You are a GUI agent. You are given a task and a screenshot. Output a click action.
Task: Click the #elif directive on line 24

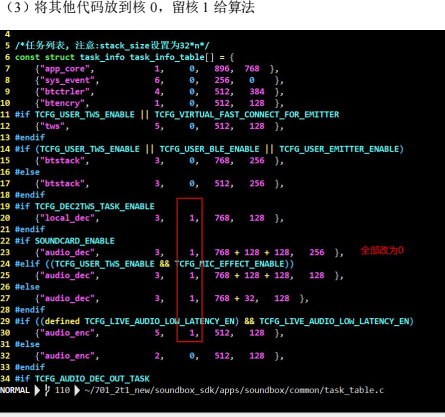point(27,264)
